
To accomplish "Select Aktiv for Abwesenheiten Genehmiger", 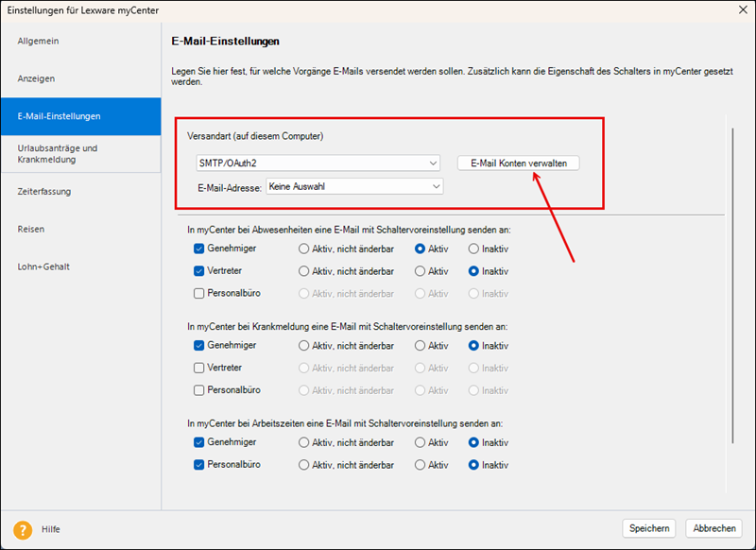I will point(420,249).
